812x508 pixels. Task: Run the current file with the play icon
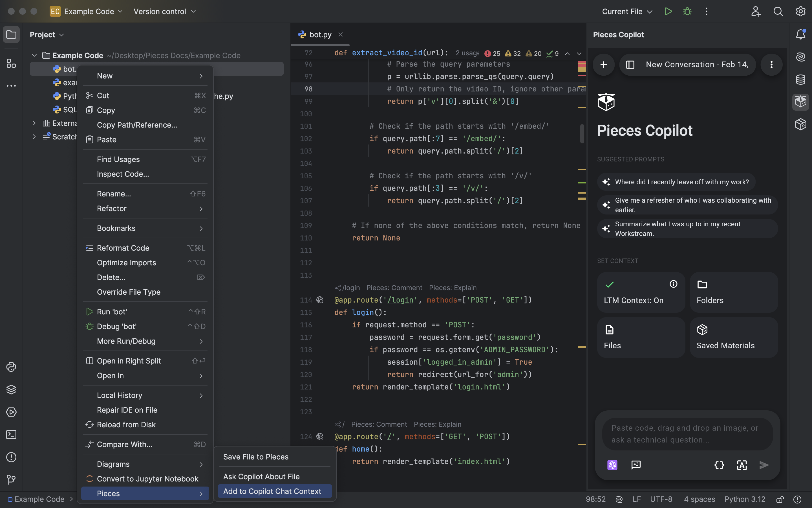tap(668, 11)
